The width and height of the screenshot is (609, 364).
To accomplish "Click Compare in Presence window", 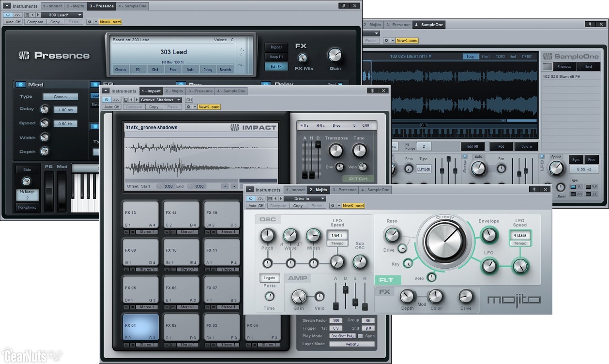I will point(35,22).
